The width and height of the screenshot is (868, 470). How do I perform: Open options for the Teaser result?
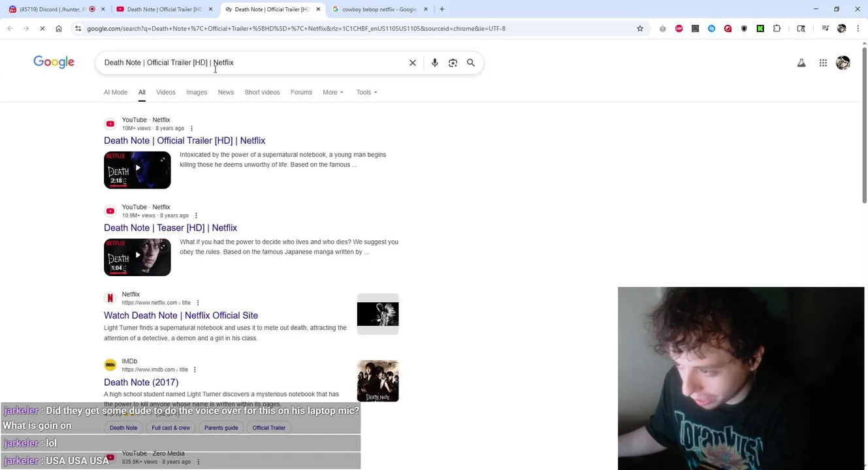click(196, 215)
